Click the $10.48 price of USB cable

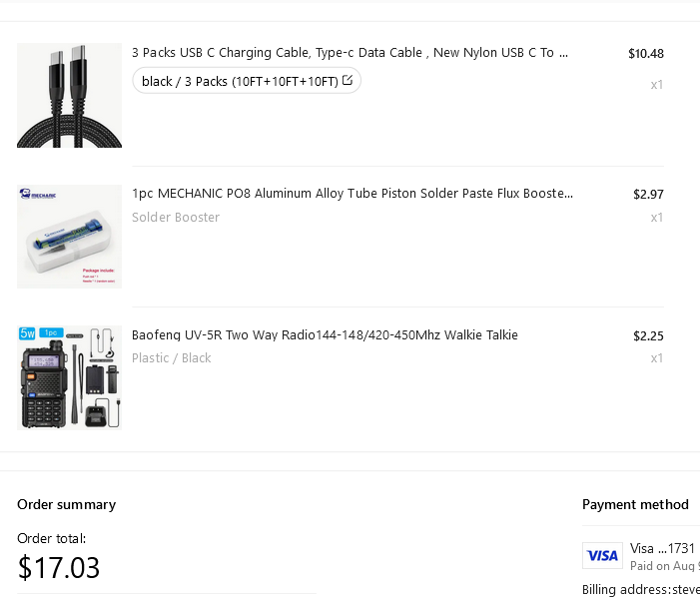(x=645, y=54)
